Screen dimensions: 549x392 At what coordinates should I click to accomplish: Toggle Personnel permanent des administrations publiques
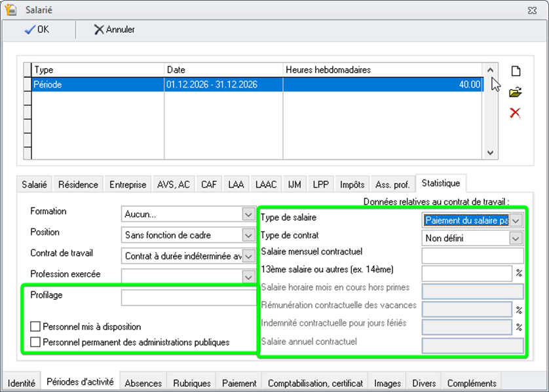point(35,342)
